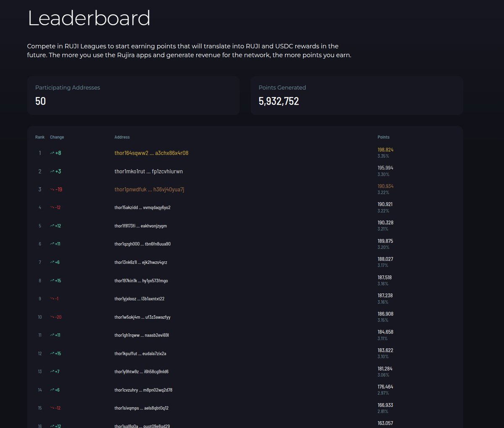Click the points value 181,284
The height and width of the screenshot is (428, 504).
click(385, 369)
